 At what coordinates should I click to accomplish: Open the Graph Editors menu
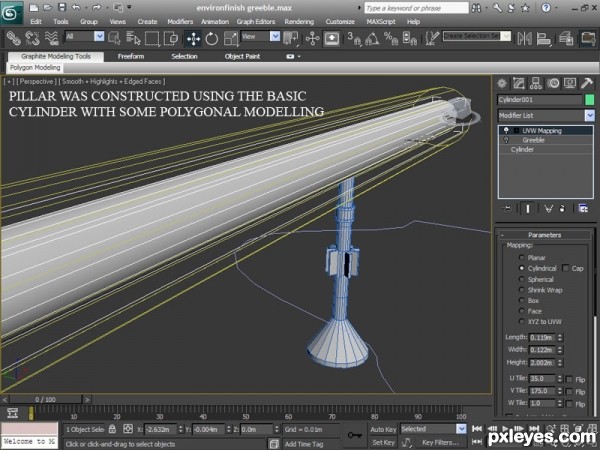[256, 22]
